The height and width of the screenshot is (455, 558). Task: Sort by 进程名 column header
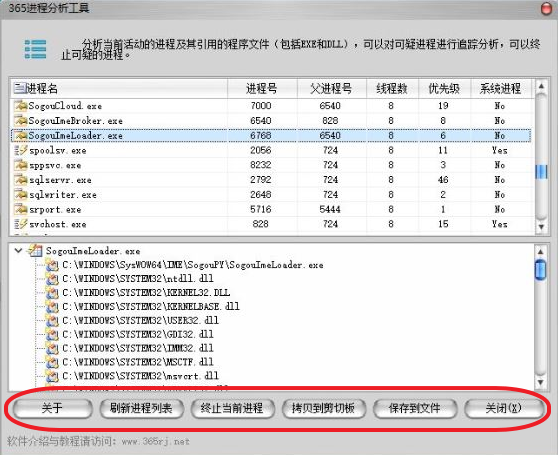coord(120,88)
